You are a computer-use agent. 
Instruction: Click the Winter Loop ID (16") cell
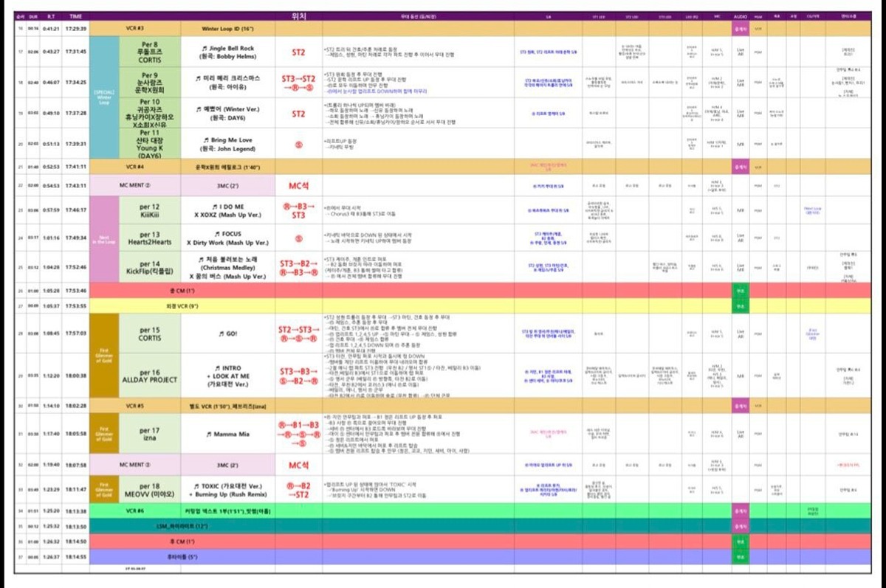click(227, 30)
